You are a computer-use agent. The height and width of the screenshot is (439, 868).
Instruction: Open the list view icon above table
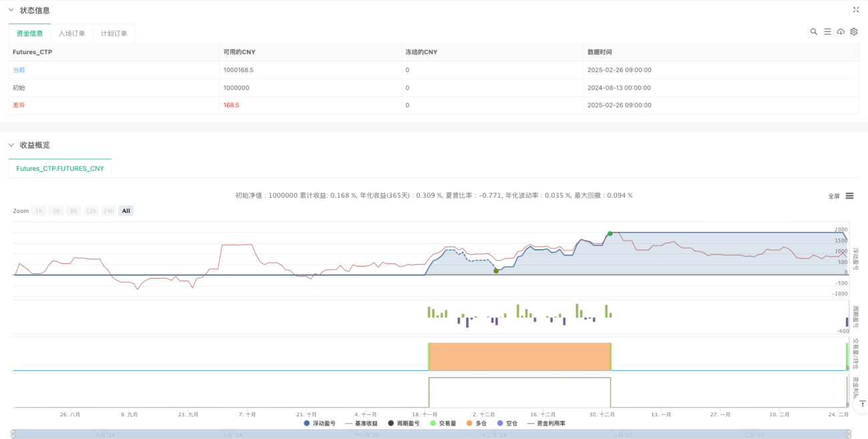[827, 31]
